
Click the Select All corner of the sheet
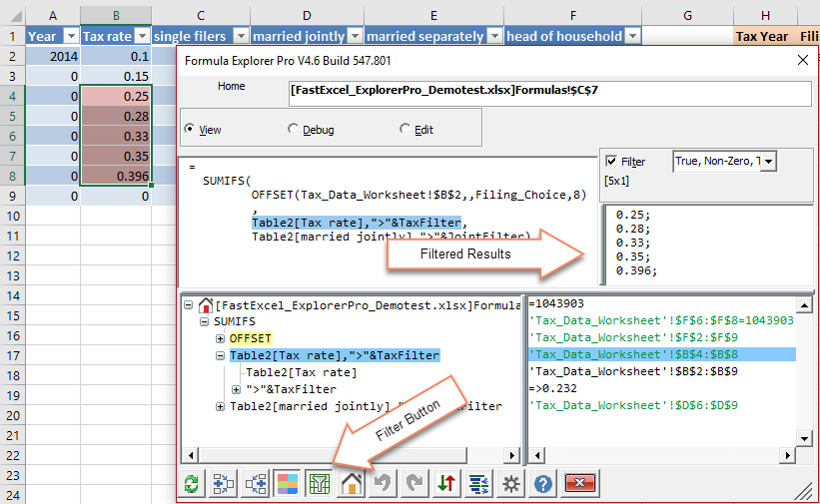tap(13, 16)
